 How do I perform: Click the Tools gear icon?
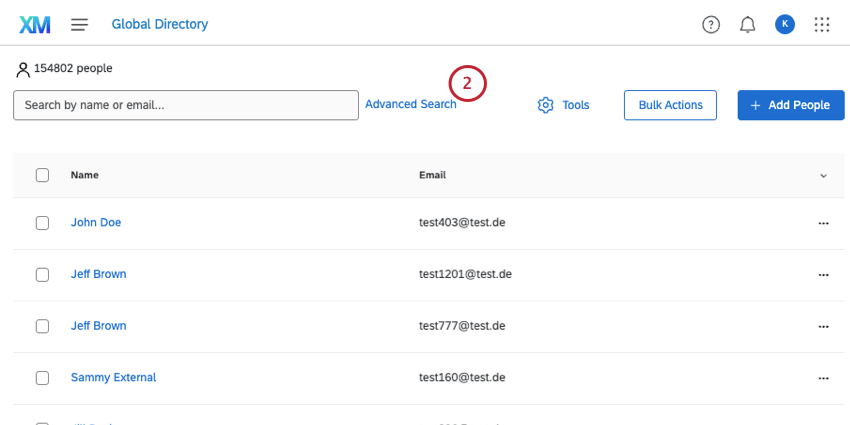[x=546, y=105]
